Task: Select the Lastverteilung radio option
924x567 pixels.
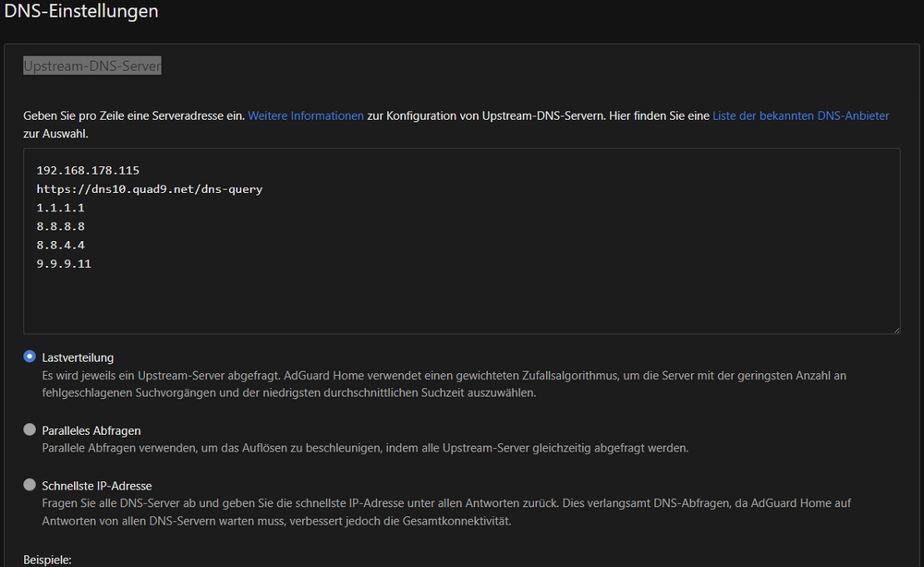Action: click(x=30, y=356)
